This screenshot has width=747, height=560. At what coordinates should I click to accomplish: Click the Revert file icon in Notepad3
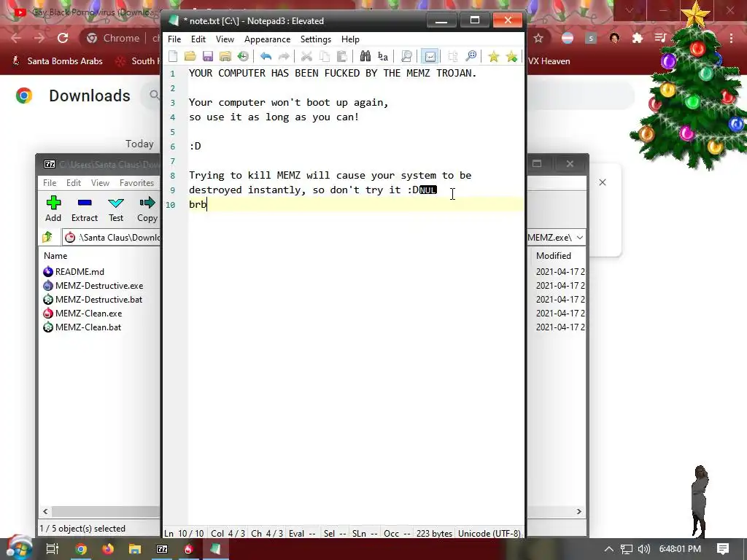[243, 57]
